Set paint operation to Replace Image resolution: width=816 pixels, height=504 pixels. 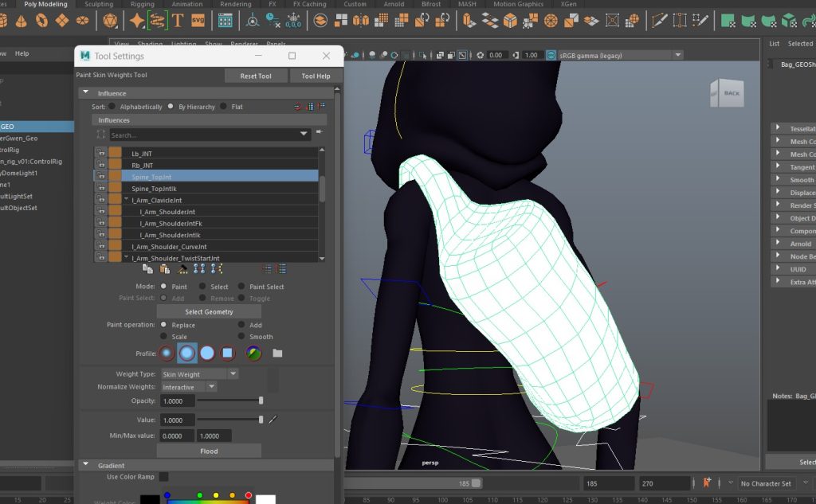(x=163, y=325)
